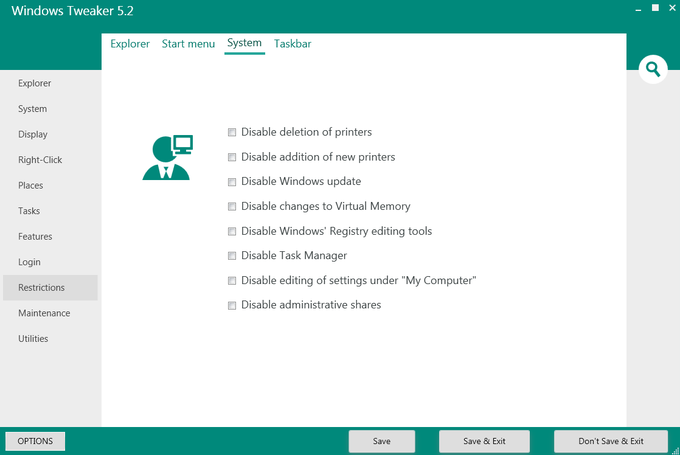Screen dimensions: 680x455
Task: Open the Display sidebar section
Action: pos(33,134)
